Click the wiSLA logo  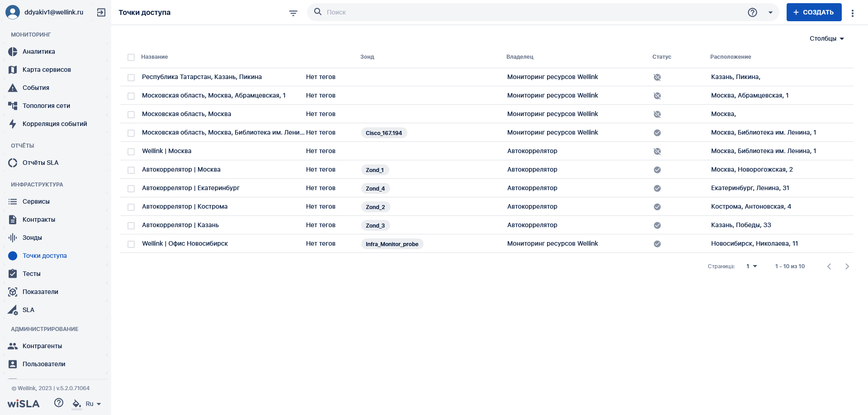pyautogui.click(x=24, y=404)
